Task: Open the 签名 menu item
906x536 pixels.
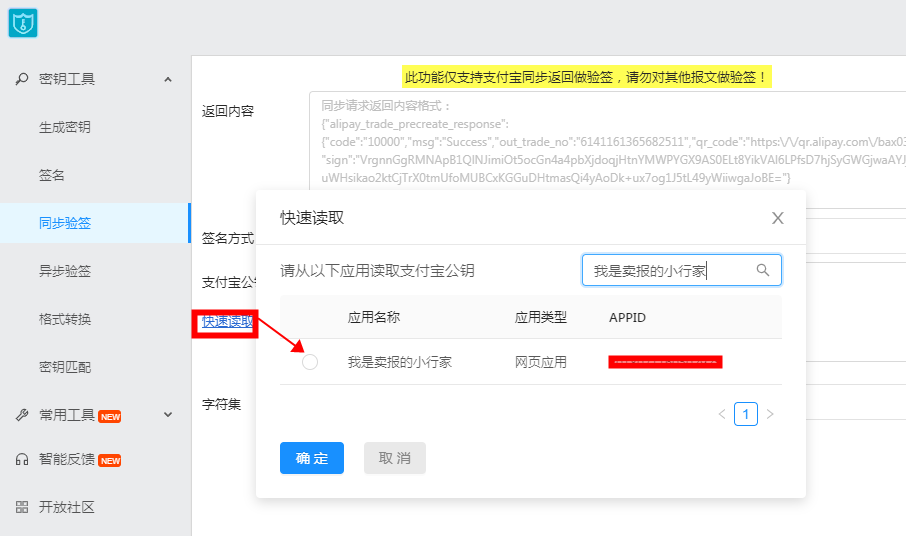Action: pyautogui.click(x=51, y=175)
